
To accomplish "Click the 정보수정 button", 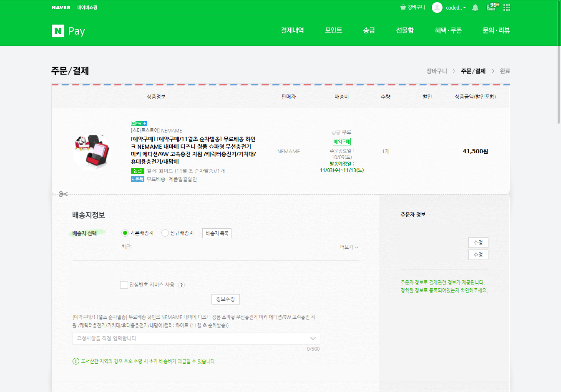I will click(226, 299).
